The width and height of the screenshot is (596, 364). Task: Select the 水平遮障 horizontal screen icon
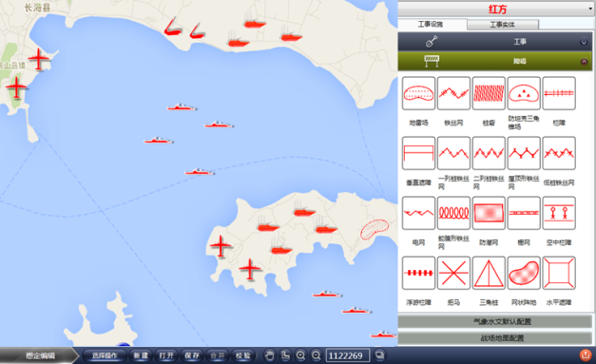559,273
